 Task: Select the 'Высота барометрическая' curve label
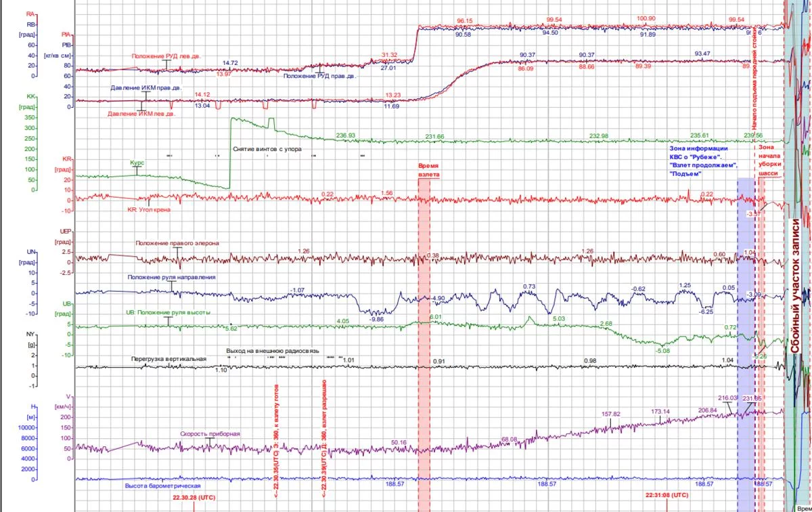[164, 486]
